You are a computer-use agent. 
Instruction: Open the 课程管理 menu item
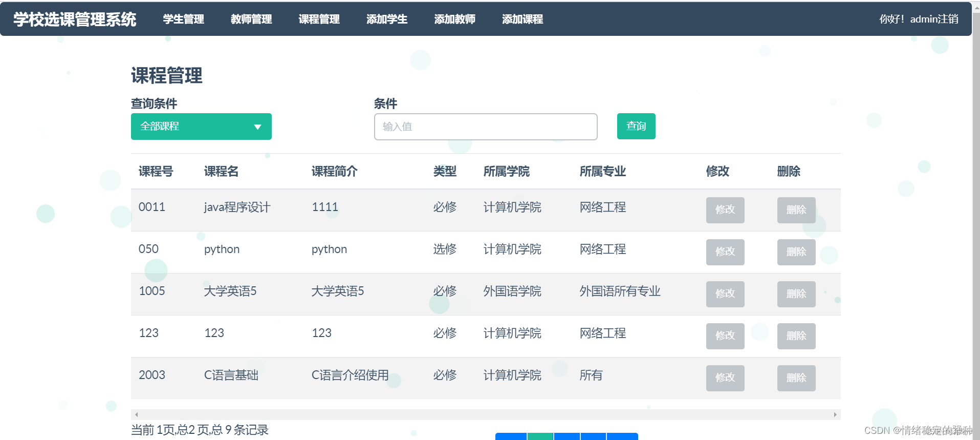pyautogui.click(x=319, y=19)
